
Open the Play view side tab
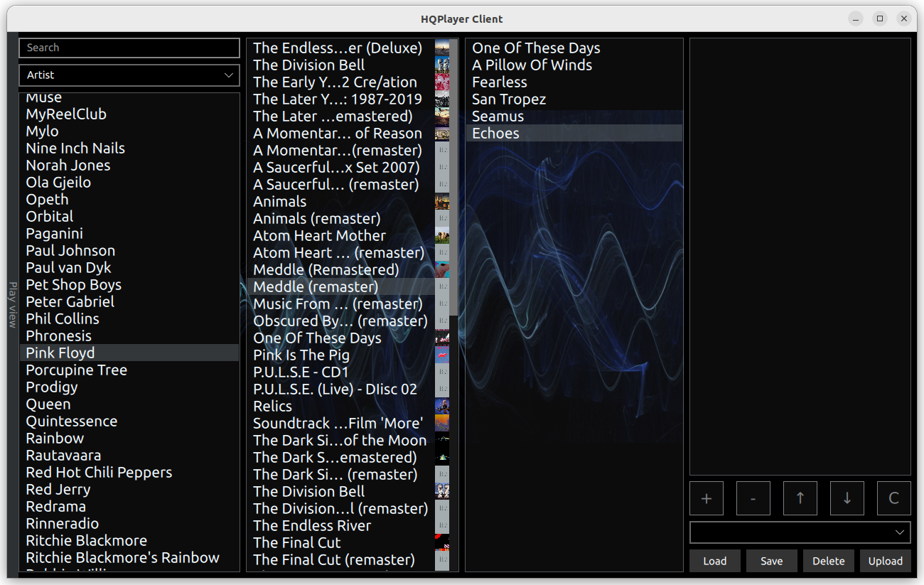(12, 305)
